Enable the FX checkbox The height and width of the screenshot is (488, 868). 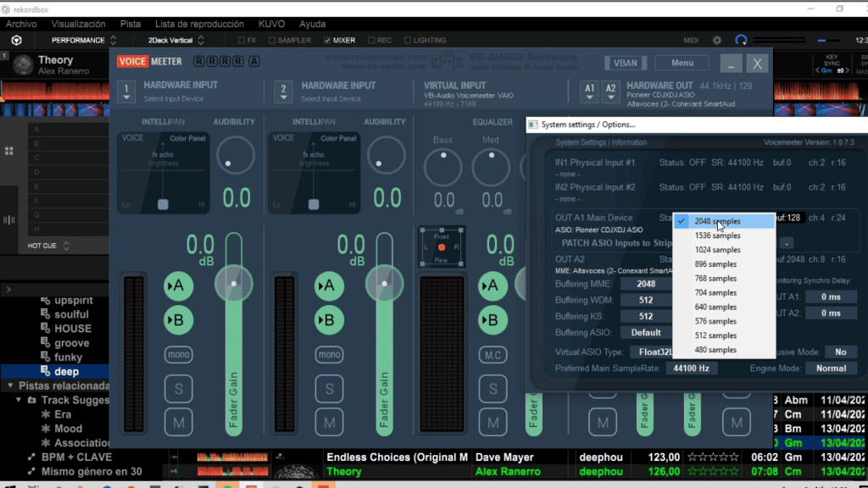click(x=242, y=41)
